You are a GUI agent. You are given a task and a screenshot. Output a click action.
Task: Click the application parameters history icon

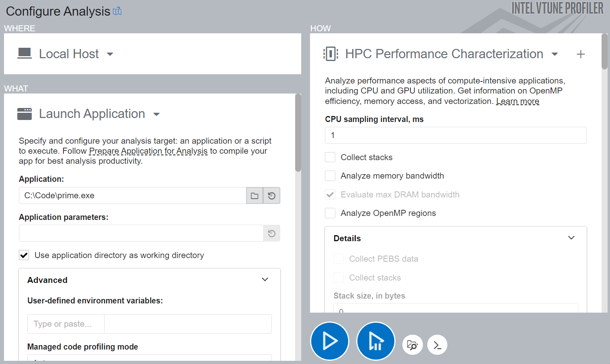[272, 234]
